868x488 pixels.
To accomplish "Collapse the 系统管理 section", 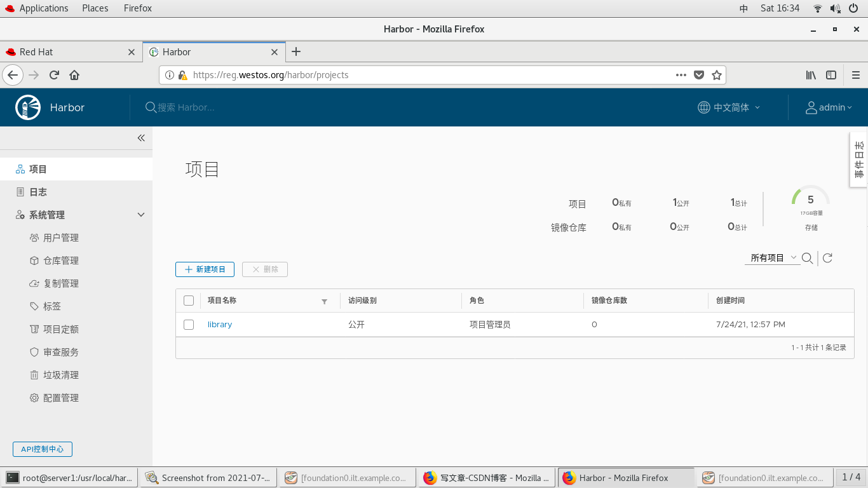I will 141,215.
